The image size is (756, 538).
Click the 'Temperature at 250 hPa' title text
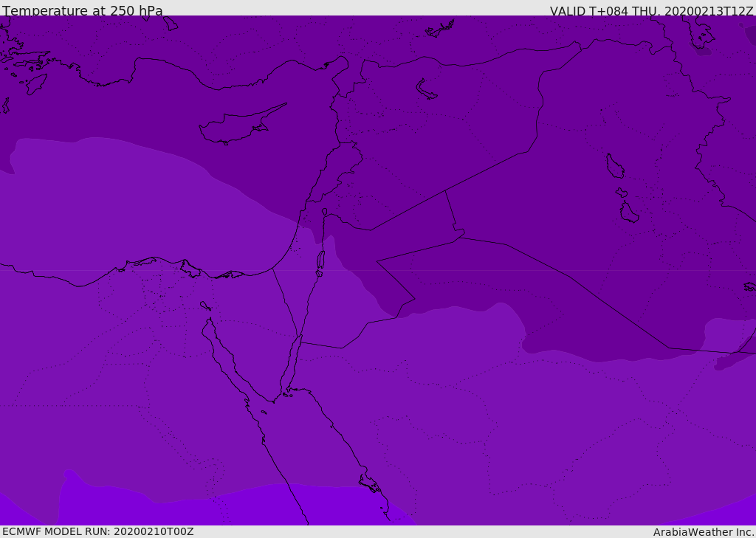83,10
